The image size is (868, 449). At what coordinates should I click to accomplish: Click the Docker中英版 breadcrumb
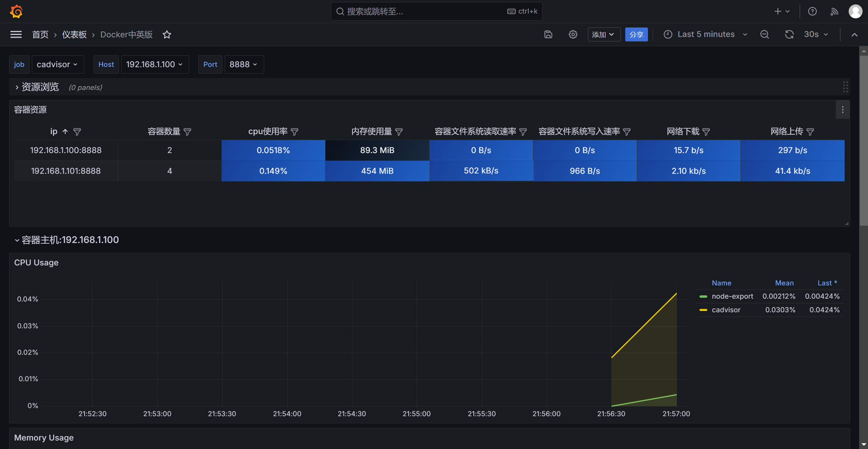point(126,34)
